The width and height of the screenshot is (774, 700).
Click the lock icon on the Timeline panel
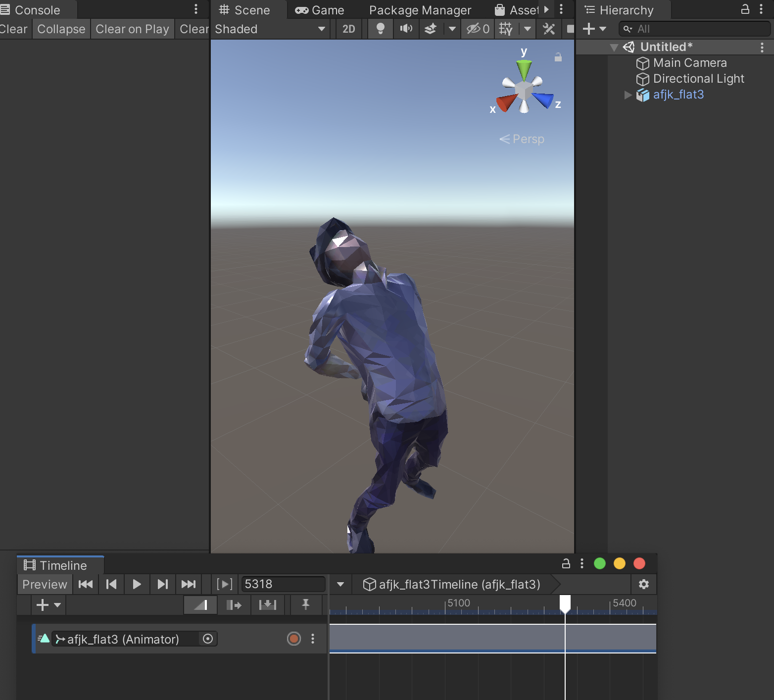tap(566, 563)
